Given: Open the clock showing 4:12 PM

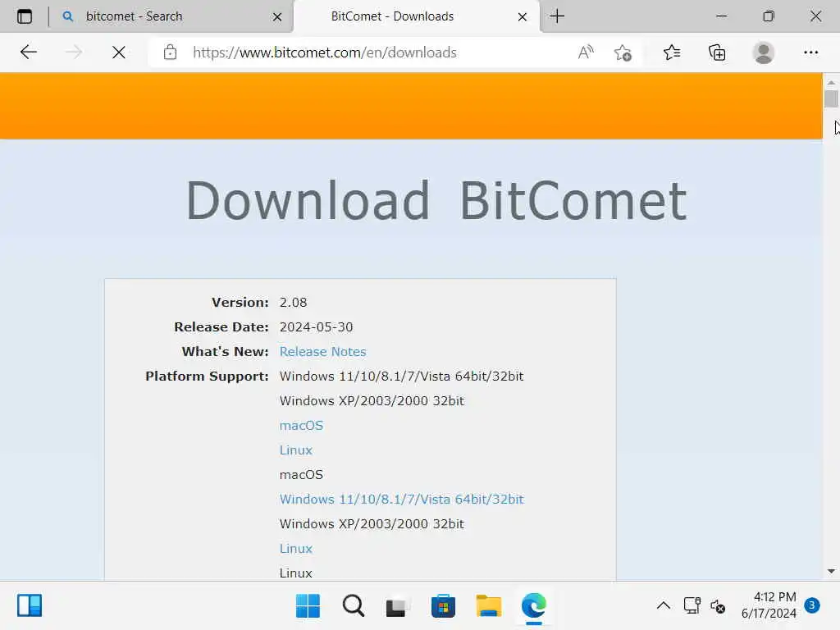Looking at the screenshot, I should click(x=769, y=605).
